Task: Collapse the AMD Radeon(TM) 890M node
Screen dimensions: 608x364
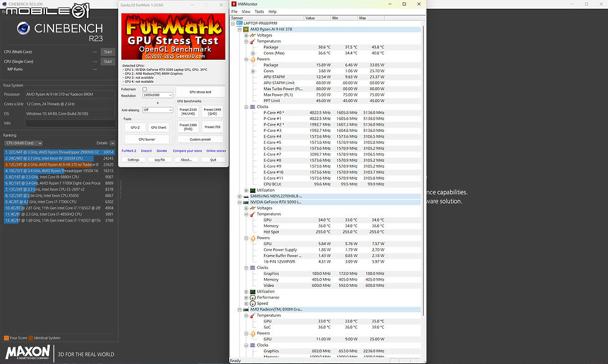Action: pos(240,310)
